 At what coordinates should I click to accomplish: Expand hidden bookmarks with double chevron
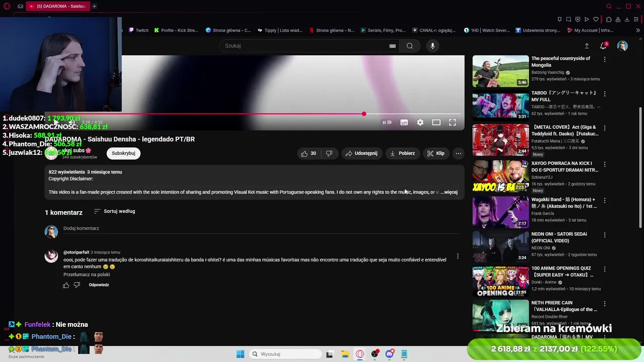[638, 30]
